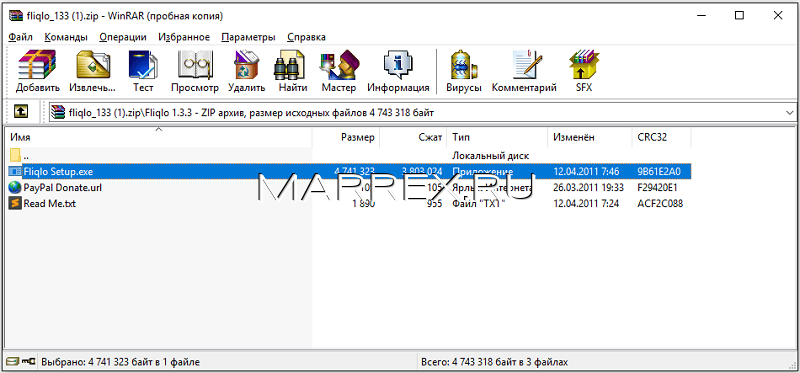Select the Read Me.txt file name
Screen dimensions: 800x373
click(x=50, y=204)
